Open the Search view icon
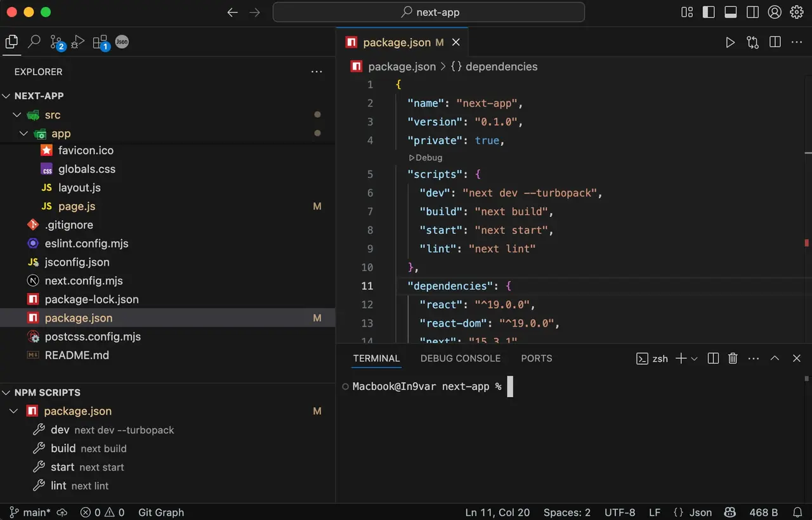The height and width of the screenshot is (520, 812). [x=34, y=42]
